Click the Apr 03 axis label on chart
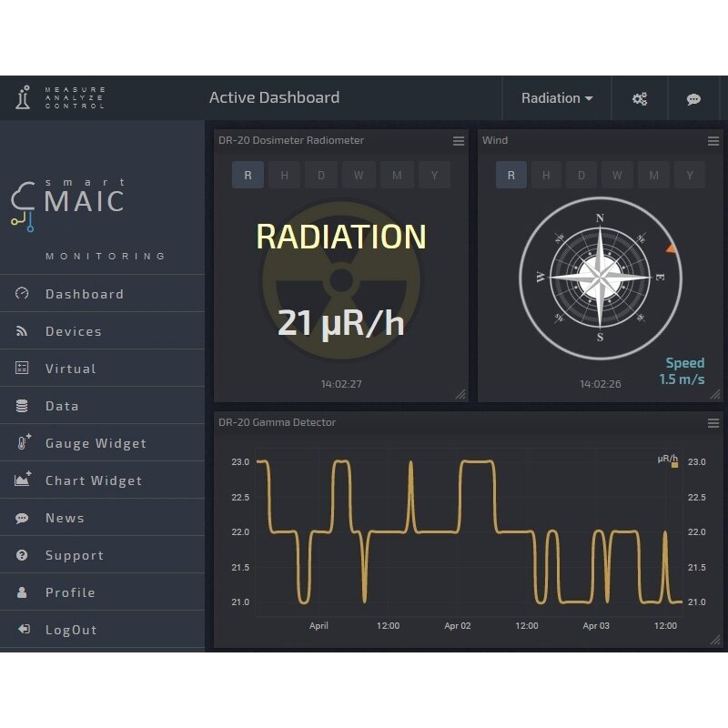This screenshot has width=728, height=728. point(596,625)
